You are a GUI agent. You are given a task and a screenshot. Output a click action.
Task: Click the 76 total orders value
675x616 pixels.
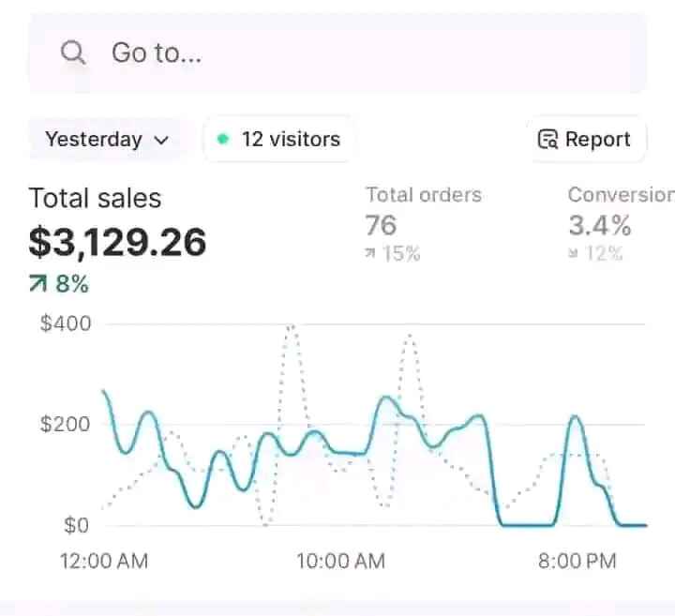coord(381,225)
